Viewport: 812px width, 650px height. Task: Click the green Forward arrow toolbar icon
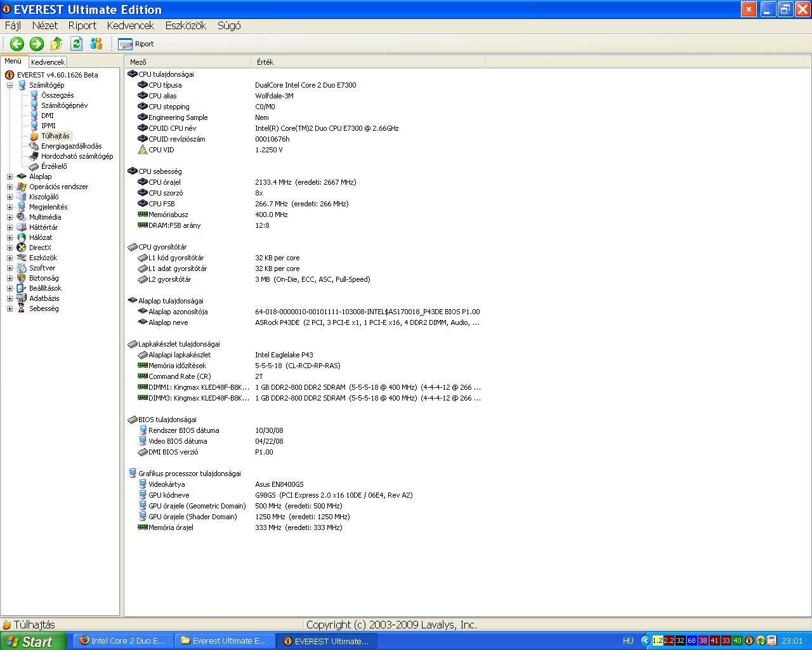[x=37, y=44]
